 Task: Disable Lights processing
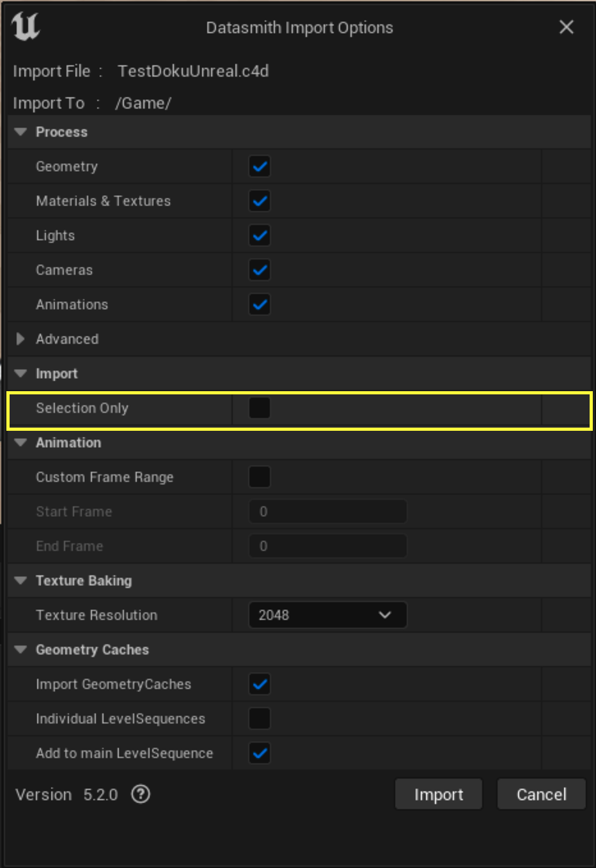tap(259, 235)
